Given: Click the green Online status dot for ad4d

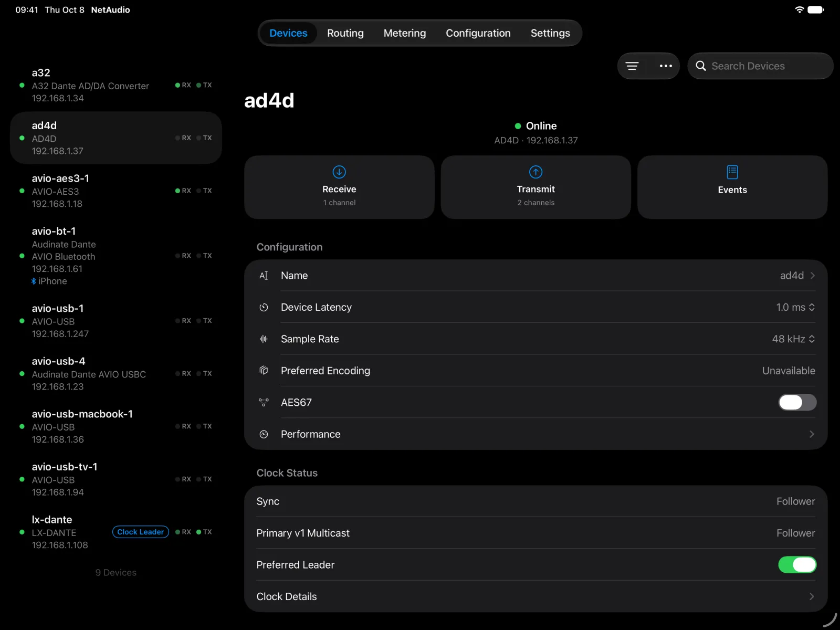Looking at the screenshot, I should point(518,126).
